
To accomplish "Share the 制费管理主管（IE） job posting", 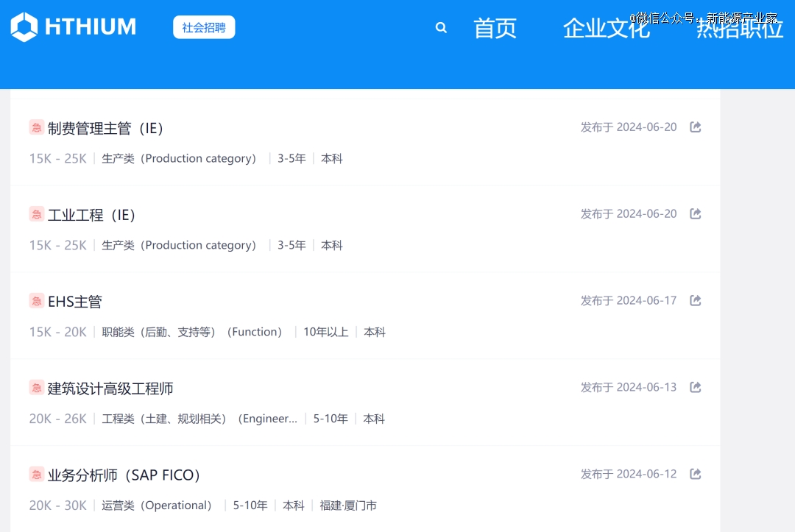I will click(x=695, y=127).
